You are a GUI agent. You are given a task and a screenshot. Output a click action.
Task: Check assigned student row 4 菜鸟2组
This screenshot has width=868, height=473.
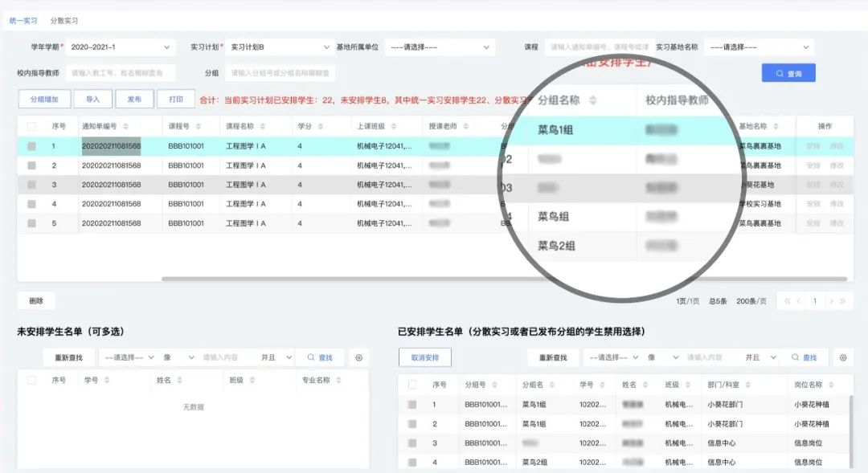tap(412, 462)
